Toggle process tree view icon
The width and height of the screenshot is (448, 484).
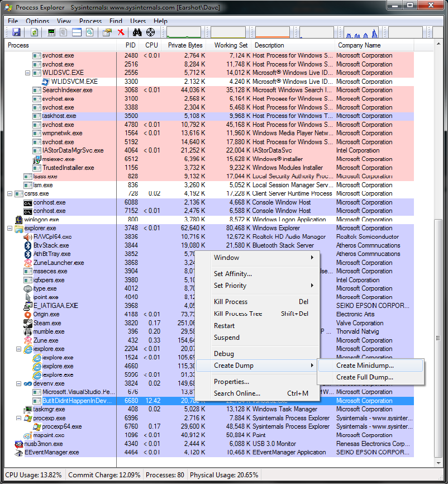[x=64, y=32]
